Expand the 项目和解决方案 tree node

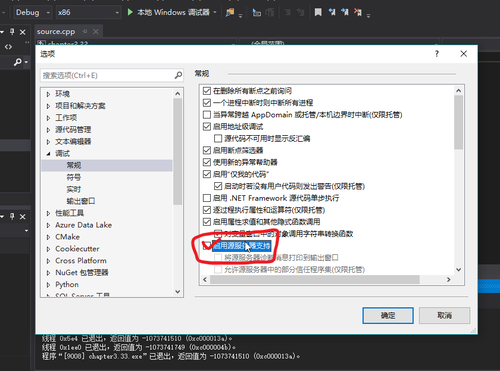coord(48,106)
